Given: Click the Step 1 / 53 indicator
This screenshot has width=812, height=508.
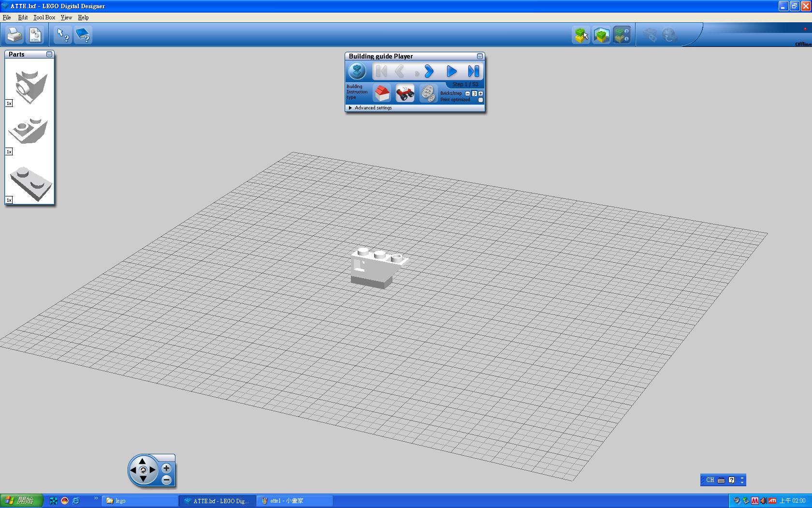Looking at the screenshot, I should click(x=465, y=84).
